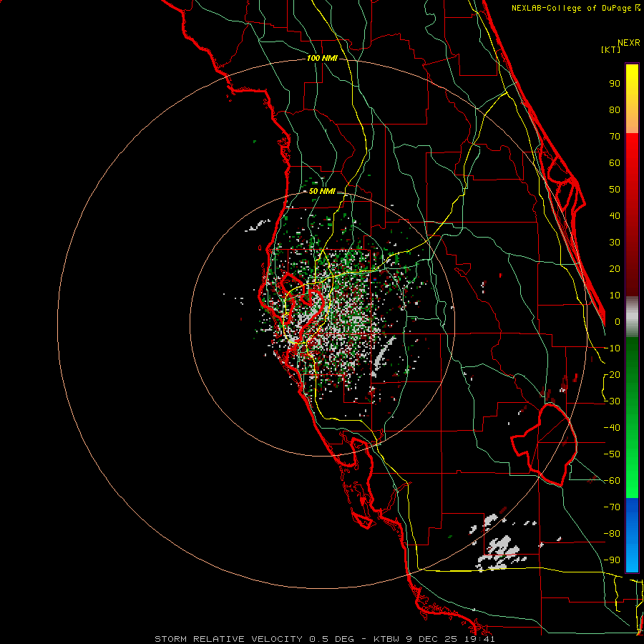Click the 30 value on the velocity scale
The width and height of the screenshot is (644, 644).
[615, 243]
